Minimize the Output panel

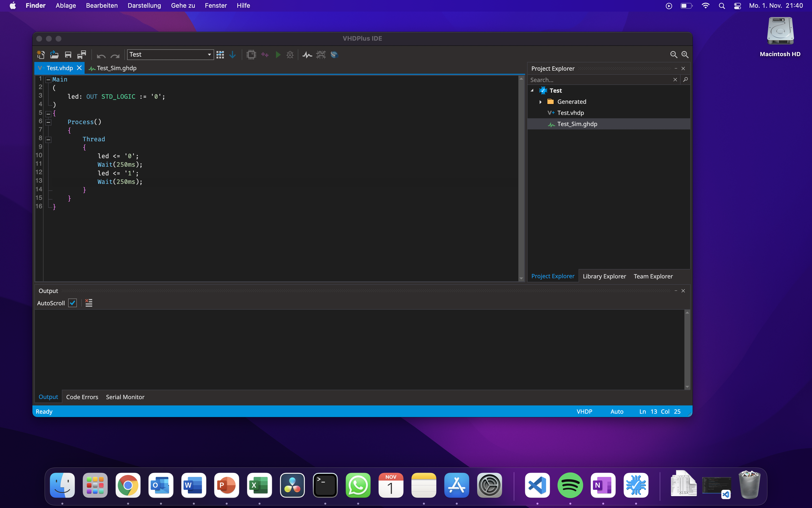[x=676, y=291]
